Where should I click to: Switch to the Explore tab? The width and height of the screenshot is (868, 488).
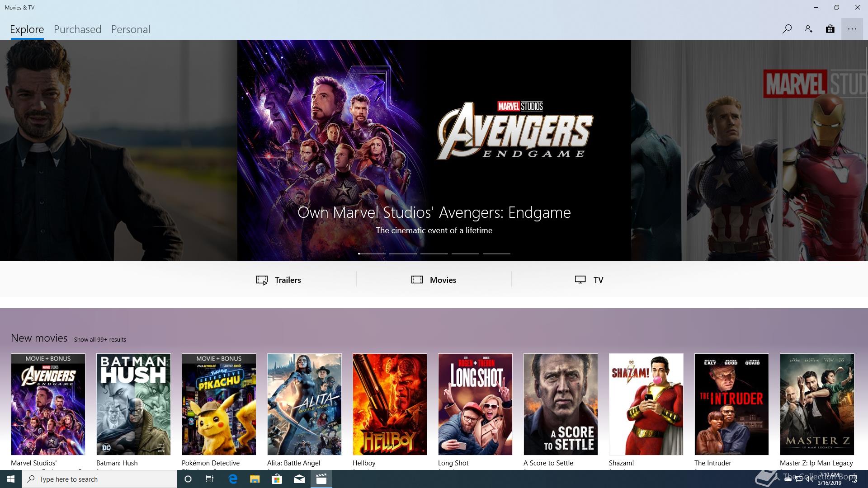27,29
